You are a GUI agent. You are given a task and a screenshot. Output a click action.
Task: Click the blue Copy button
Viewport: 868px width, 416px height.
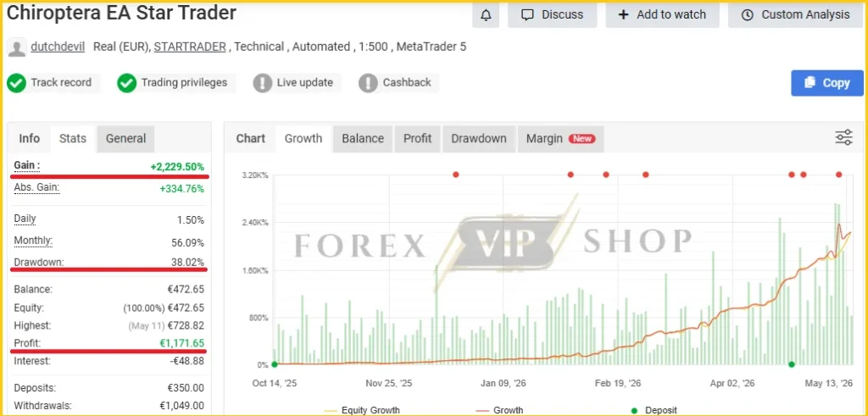tap(827, 83)
